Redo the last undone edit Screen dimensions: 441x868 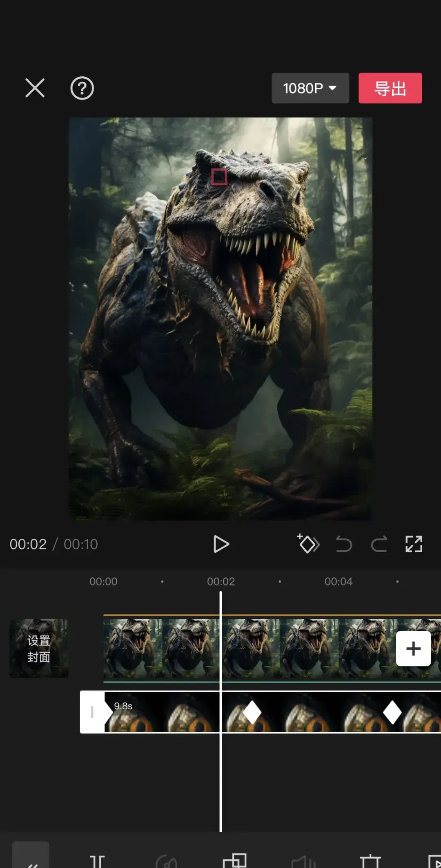[379, 544]
